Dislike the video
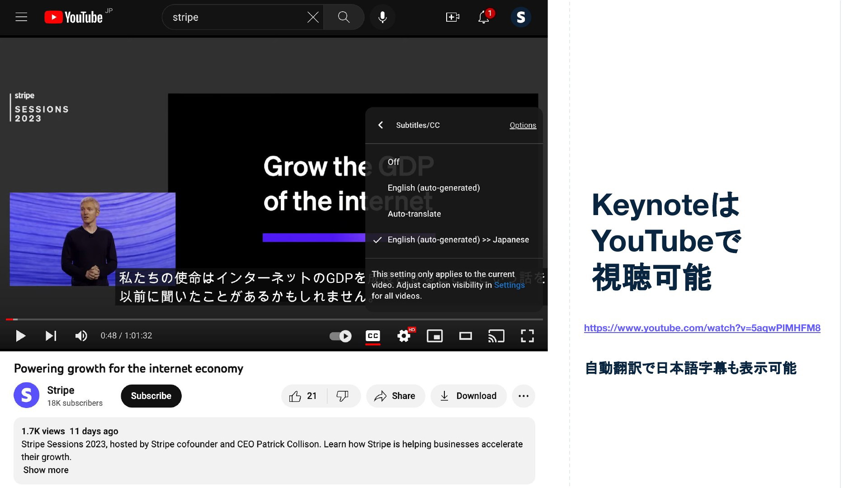Screen dimensions: 868x488 (343, 396)
